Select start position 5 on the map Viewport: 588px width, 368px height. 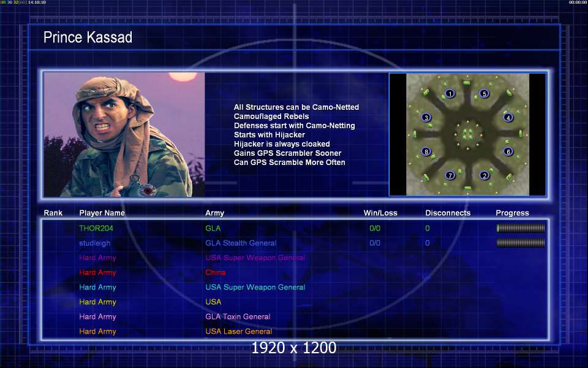[x=484, y=93]
